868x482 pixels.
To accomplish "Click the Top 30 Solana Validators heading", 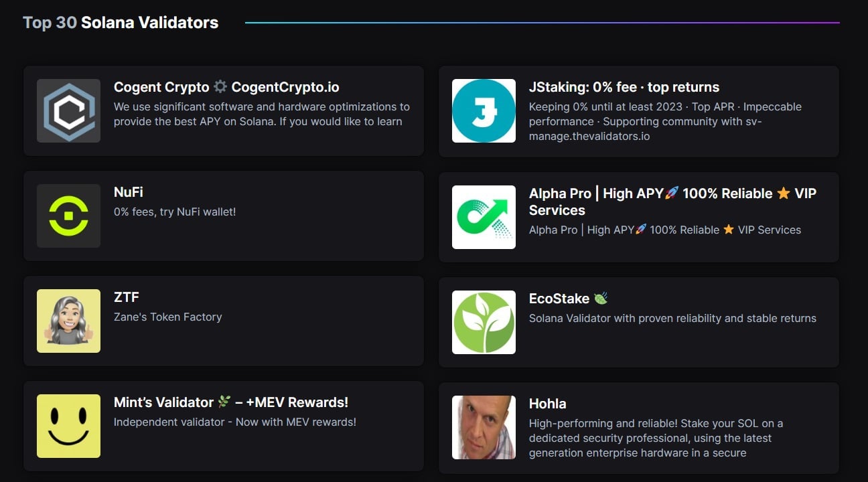I will pyautogui.click(x=121, y=22).
